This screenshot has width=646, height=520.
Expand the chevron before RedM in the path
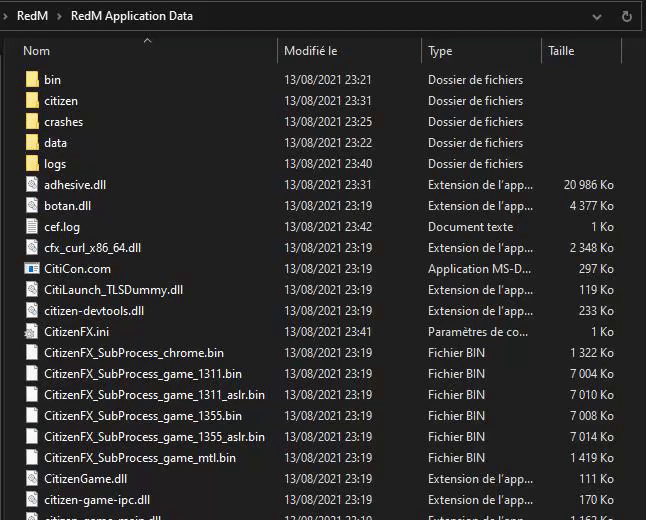[5, 16]
